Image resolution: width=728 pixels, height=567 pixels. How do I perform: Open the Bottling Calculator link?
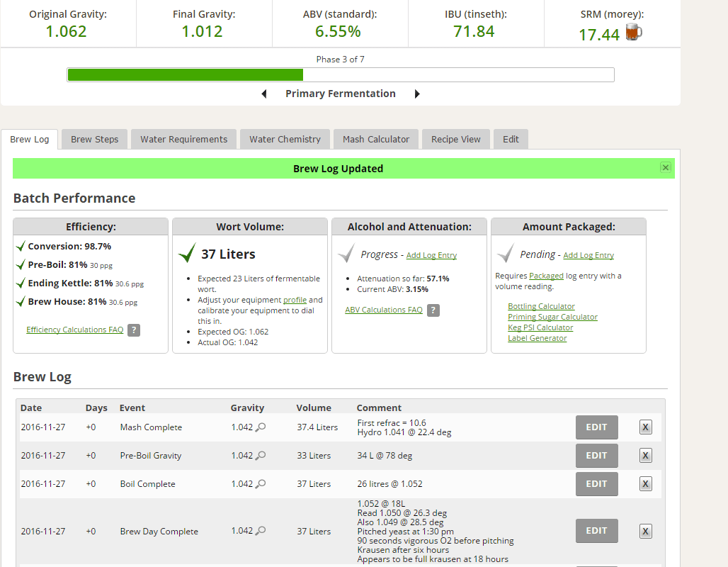click(541, 306)
